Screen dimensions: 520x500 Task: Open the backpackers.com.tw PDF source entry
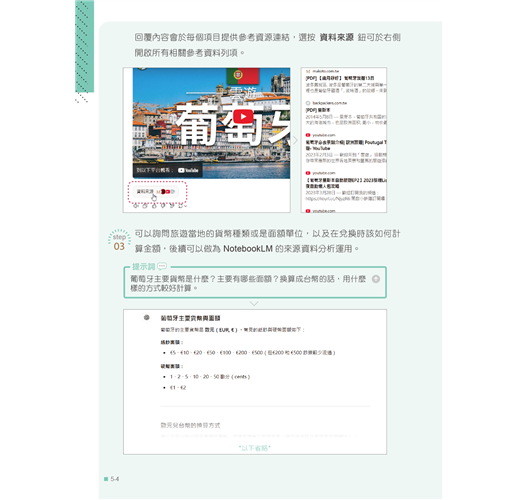346,113
